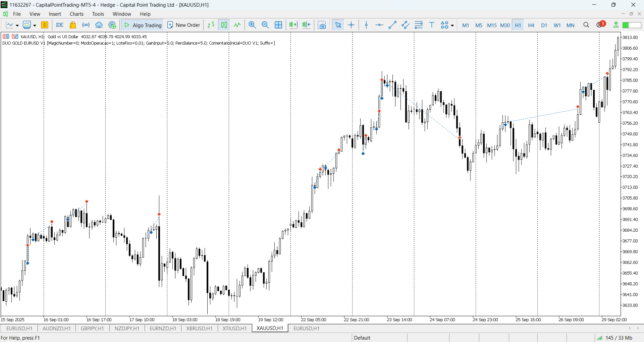Select the MN timeframe
The image size is (644, 342).
(x=571, y=25)
